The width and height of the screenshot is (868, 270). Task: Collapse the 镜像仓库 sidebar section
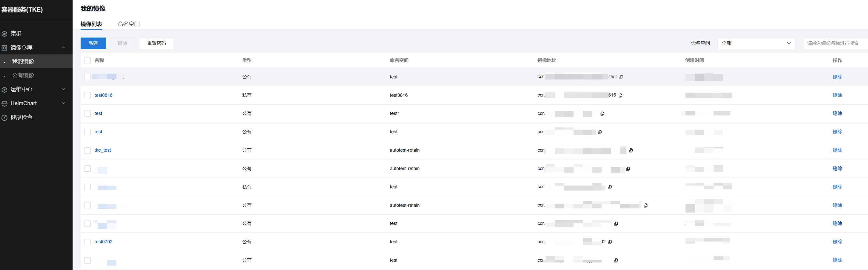pyautogui.click(x=63, y=47)
